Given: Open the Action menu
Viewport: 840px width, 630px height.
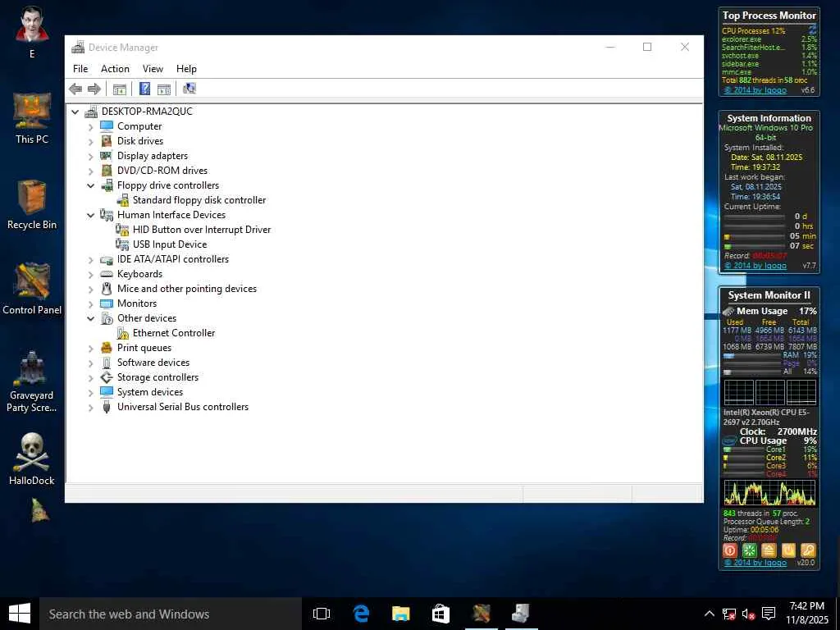Looking at the screenshot, I should pos(115,69).
